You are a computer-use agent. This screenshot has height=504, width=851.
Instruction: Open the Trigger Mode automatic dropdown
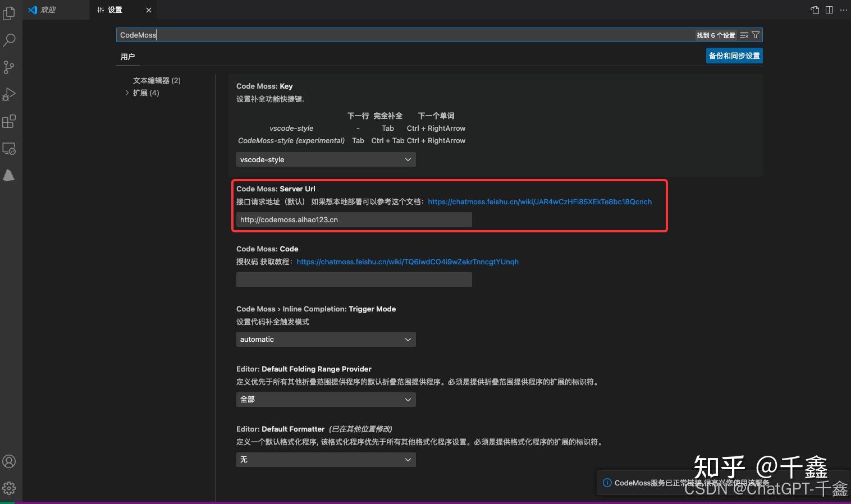(325, 340)
